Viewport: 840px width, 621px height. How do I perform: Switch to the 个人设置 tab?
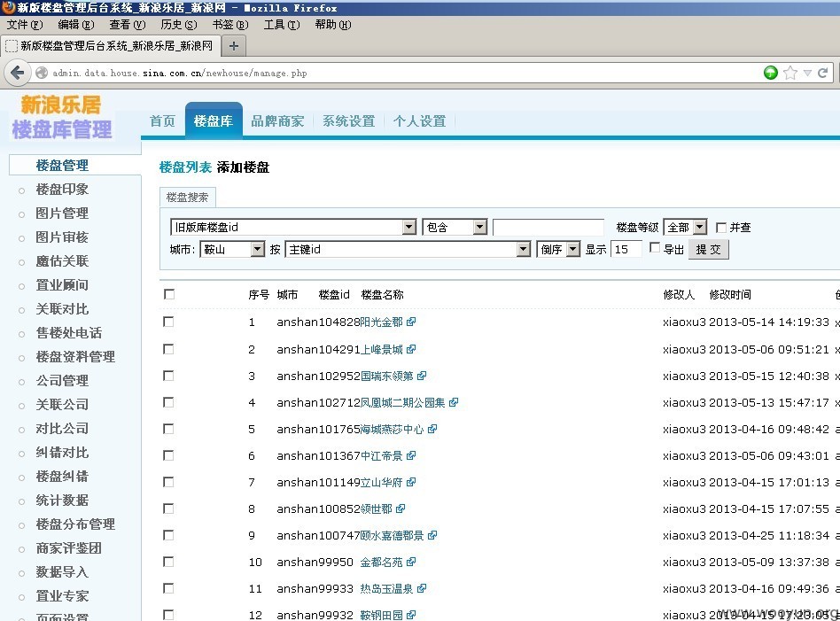point(419,121)
